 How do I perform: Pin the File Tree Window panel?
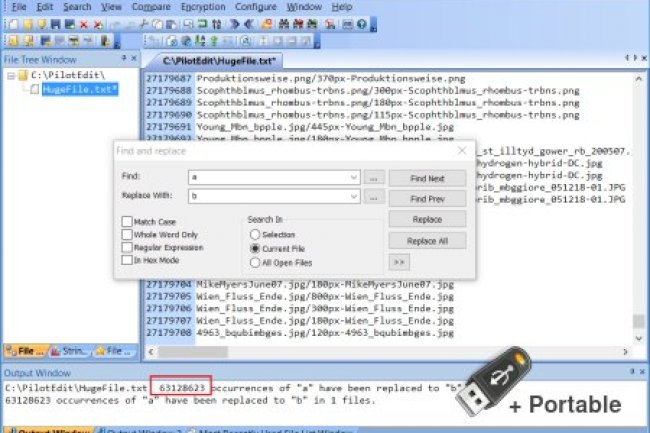point(123,59)
